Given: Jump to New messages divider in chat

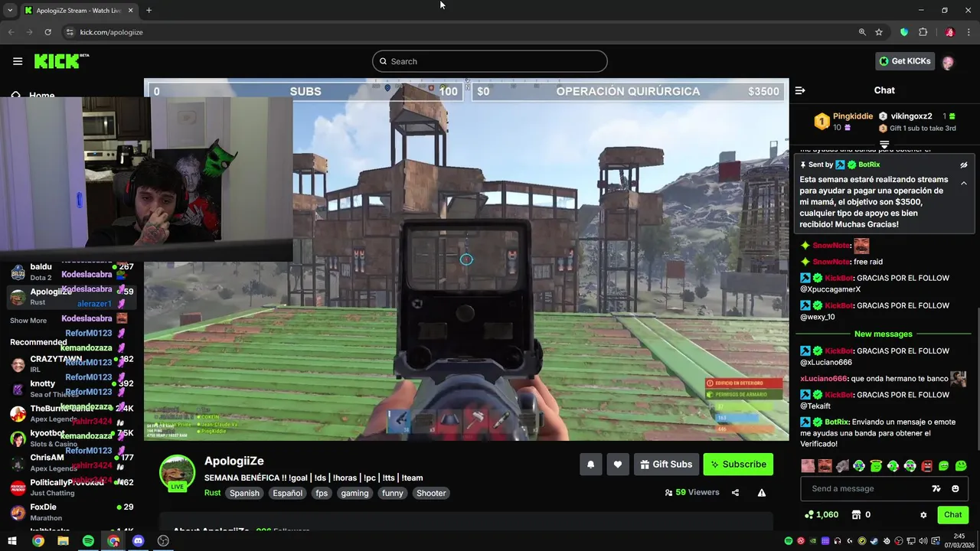Looking at the screenshot, I should pyautogui.click(x=884, y=334).
